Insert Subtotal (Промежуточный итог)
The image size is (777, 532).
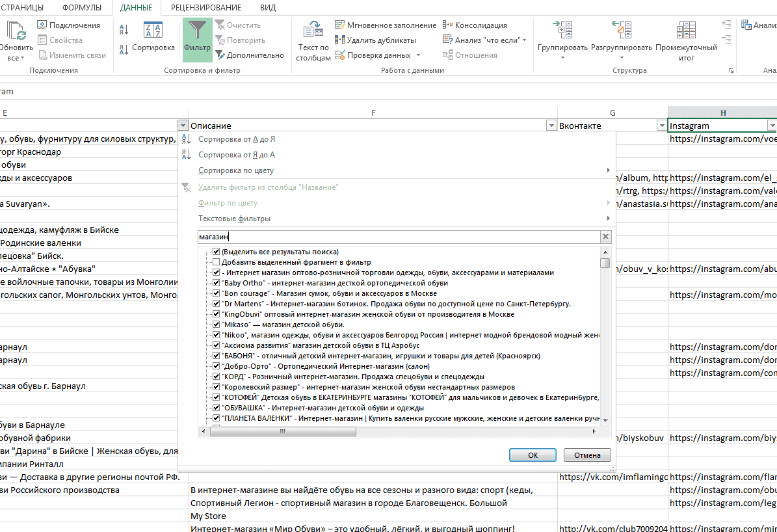coord(686,41)
